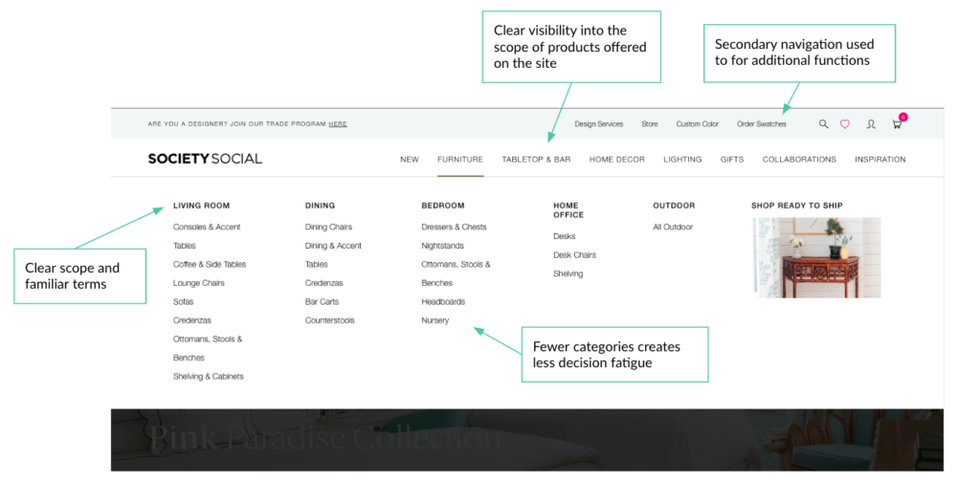Open the Store link
980x481 pixels.
pyautogui.click(x=650, y=123)
